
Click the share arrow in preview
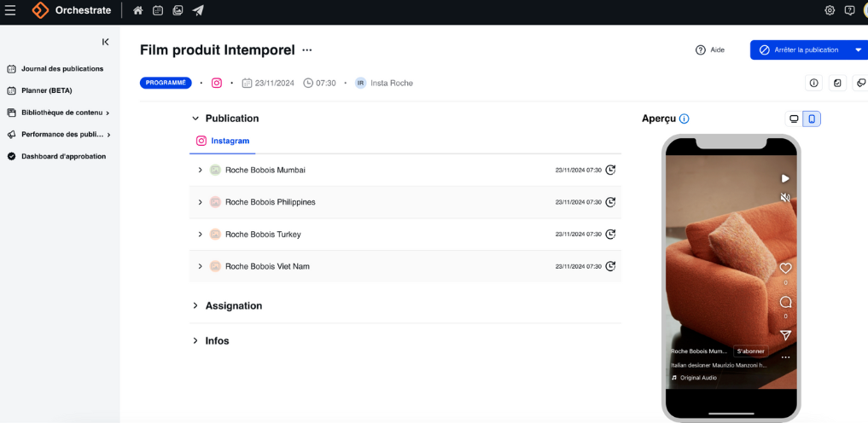tap(785, 335)
